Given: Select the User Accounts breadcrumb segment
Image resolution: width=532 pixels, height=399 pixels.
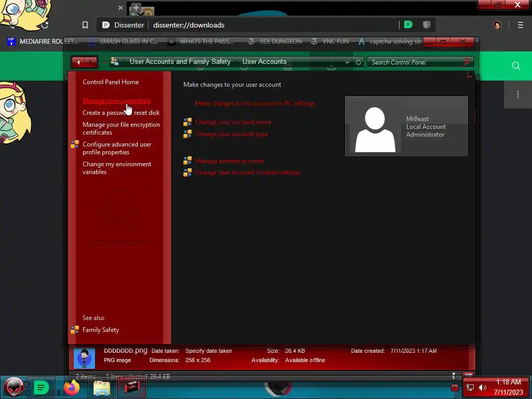Looking at the screenshot, I should [264, 62].
